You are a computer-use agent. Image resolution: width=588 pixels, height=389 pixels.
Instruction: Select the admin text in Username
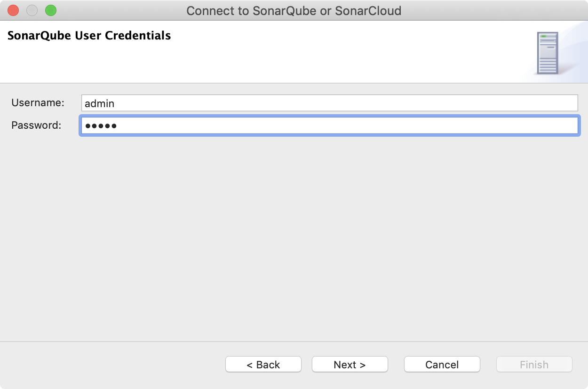[100, 103]
